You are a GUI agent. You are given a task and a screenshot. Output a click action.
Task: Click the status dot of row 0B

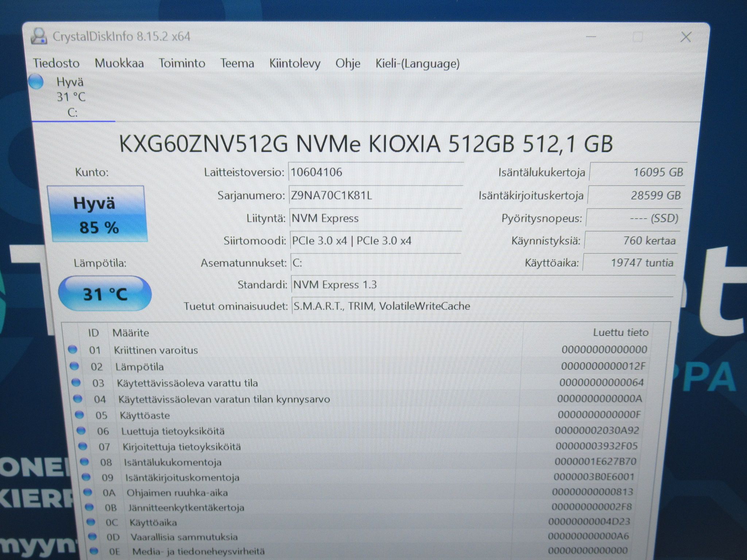tap(89, 507)
